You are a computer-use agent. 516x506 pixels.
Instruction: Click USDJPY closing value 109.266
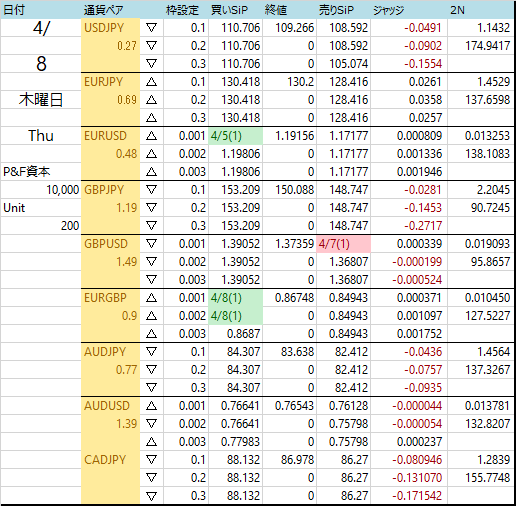click(295, 28)
